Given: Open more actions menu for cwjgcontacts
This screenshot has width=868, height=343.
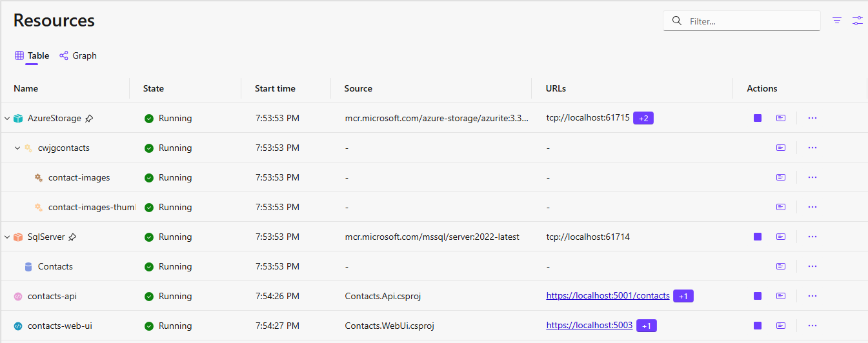Looking at the screenshot, I should (812, 148).
